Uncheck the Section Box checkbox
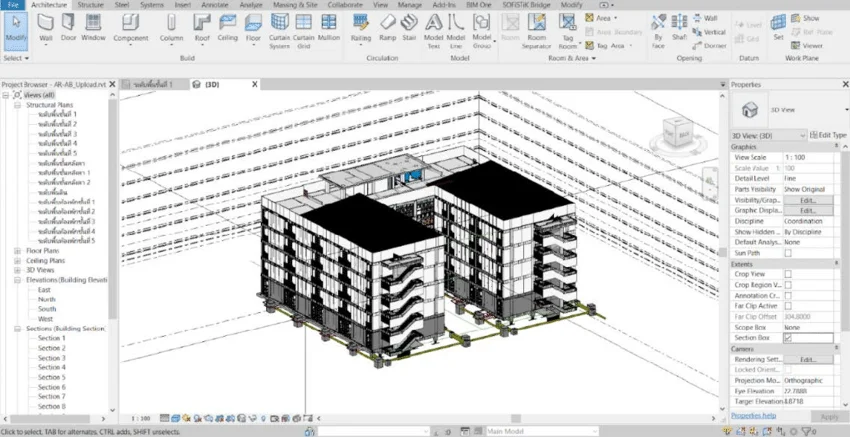The image size is (850, 437). [788, 338]
